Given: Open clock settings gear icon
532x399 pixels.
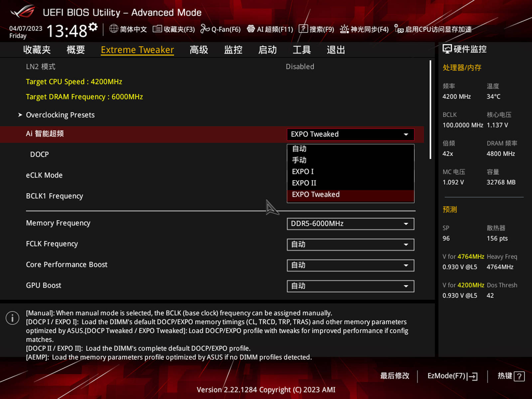Looking at the screenshot, I should click(x=93, y=27).
